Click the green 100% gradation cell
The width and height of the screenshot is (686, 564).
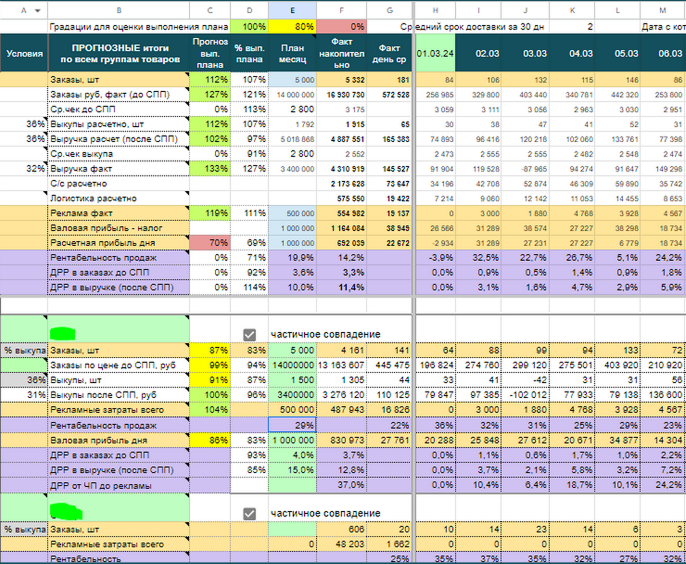coord(249,27)
